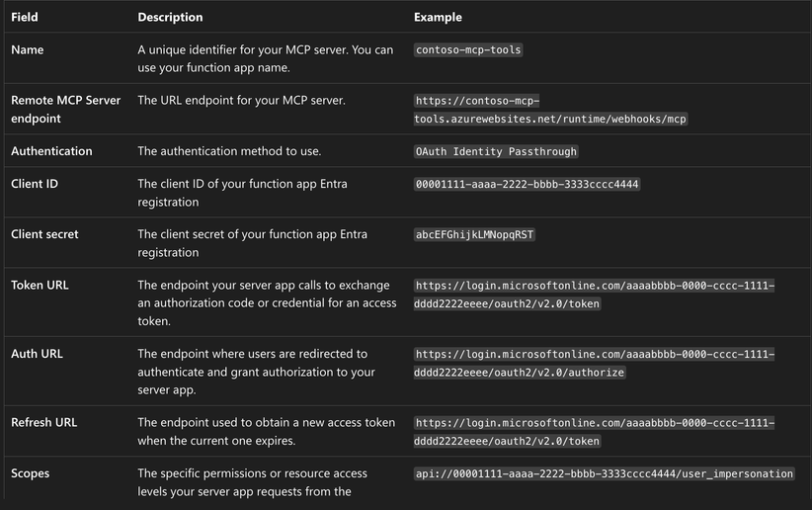The height and width of the screenshot is (510, 812).
Task: Click the Remote MCP Server endpoint field label
Action: pos(65,109)
